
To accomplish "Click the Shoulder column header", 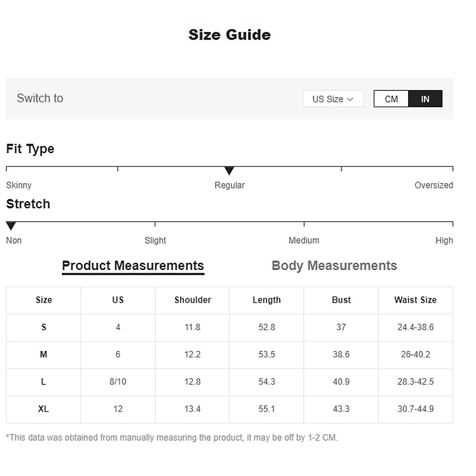I will click(x=192, y=300).
